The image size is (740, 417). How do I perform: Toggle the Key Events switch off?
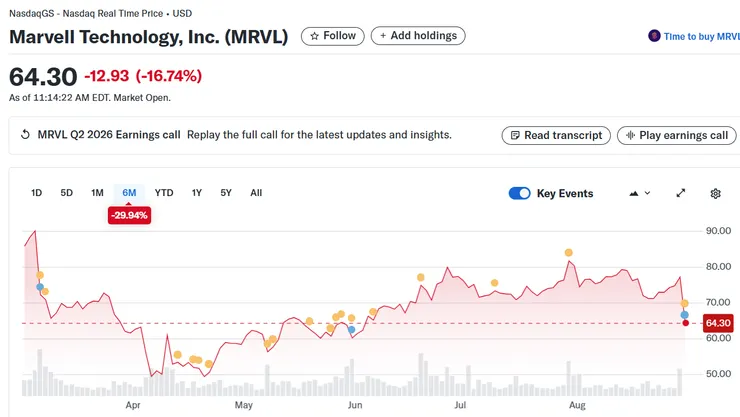[519, 193]
